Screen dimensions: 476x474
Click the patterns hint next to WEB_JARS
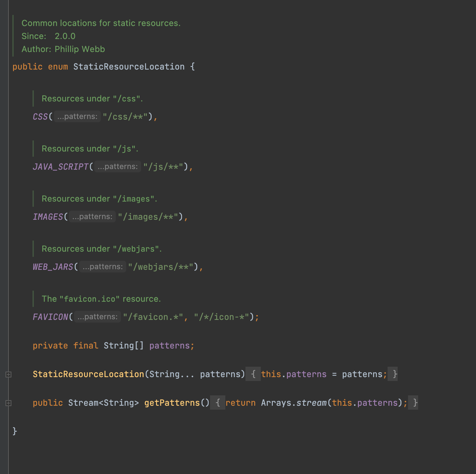(x=103, y=267)
